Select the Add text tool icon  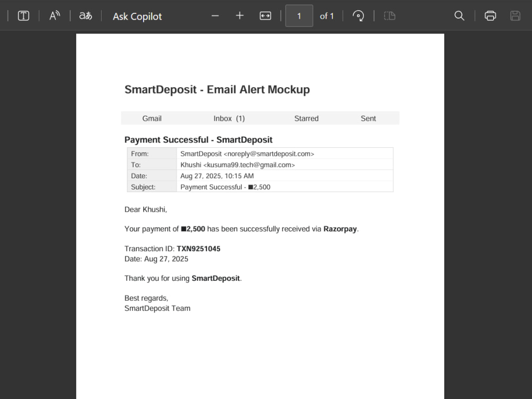coord(23,16)
